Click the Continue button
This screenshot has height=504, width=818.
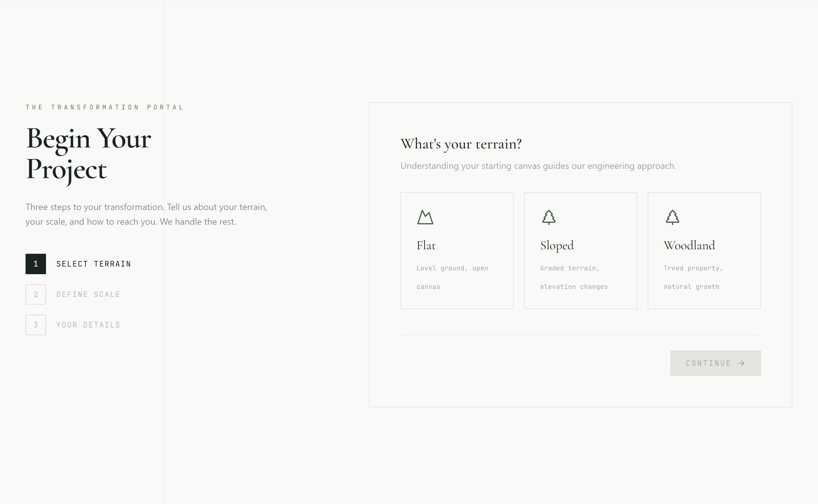click(715, 363)
